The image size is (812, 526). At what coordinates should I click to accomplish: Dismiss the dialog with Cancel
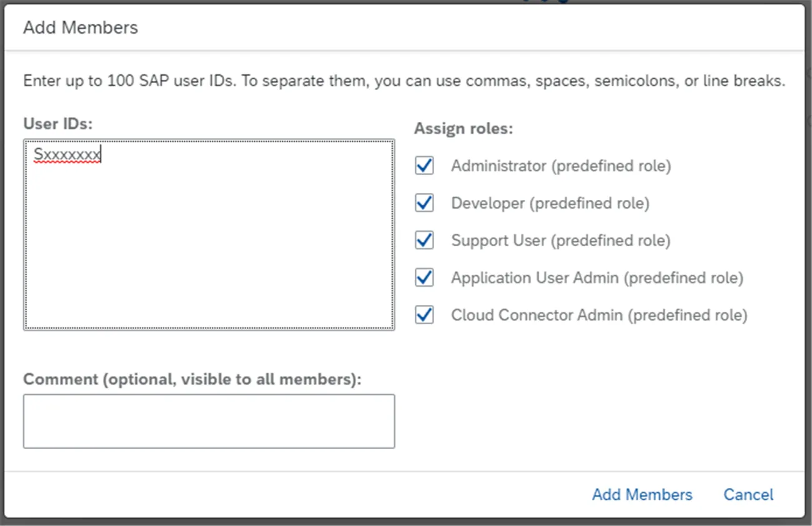click(x=748, y=495)
